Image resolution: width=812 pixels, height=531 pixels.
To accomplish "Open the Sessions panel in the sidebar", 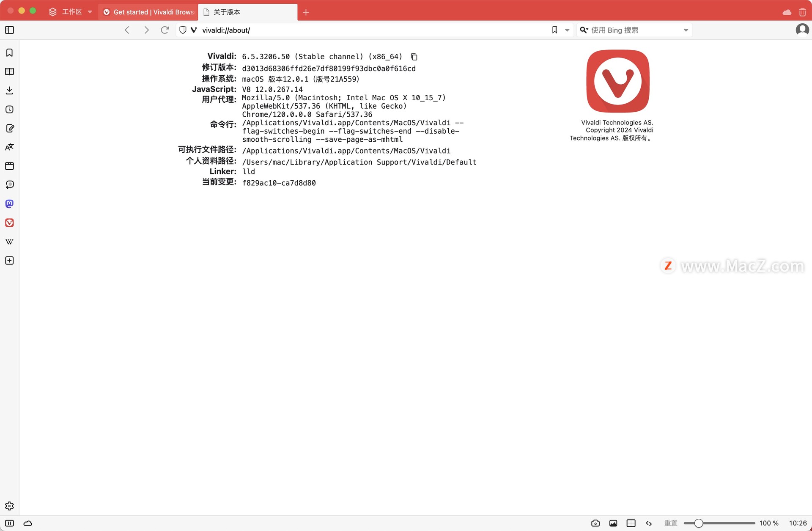I will [9, 185].
